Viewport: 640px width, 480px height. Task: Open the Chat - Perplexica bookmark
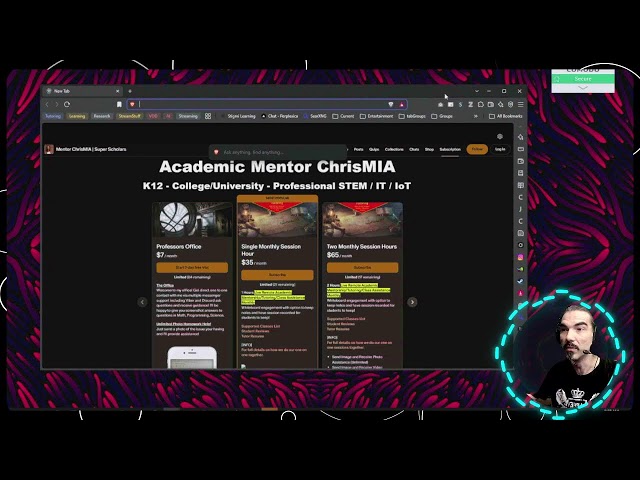280,116
